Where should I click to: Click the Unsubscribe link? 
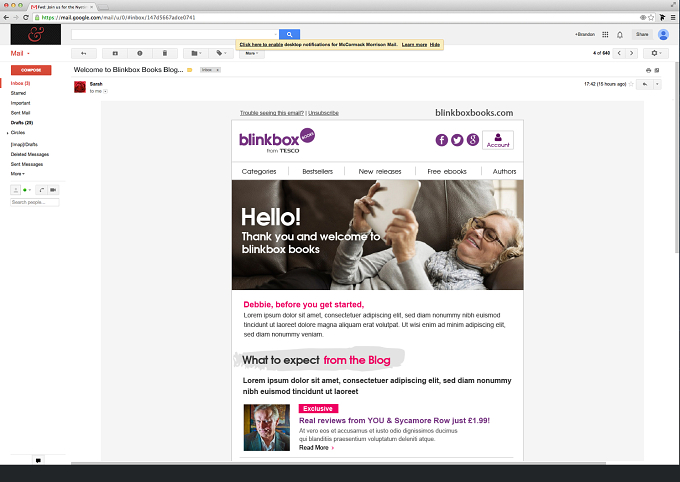[x=324, y=113]
